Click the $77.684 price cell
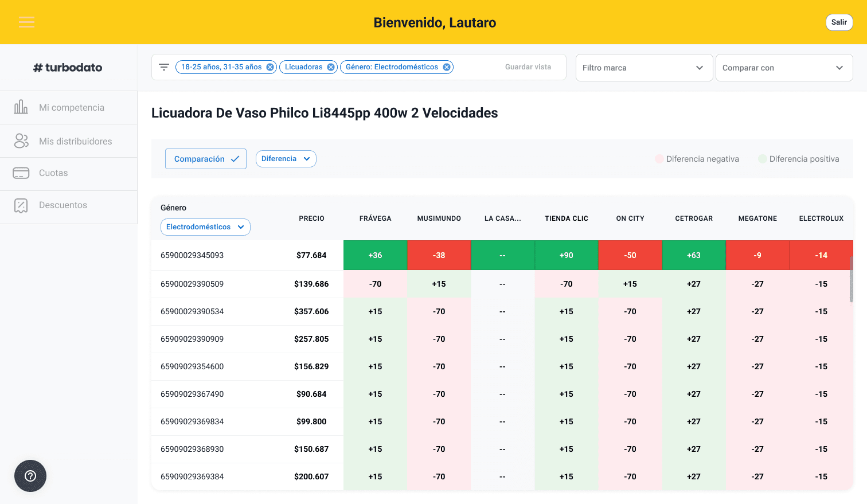 click(311, 255)
